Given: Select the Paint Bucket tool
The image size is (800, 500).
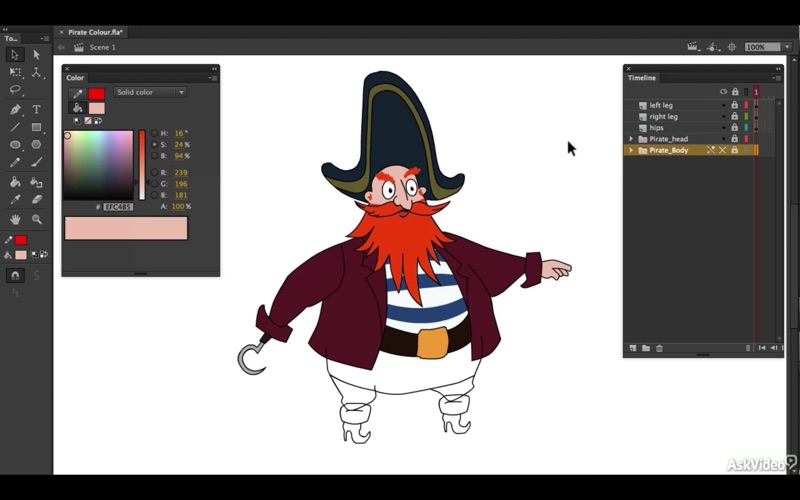Looking at the screenshot, I should coord(15,182).
